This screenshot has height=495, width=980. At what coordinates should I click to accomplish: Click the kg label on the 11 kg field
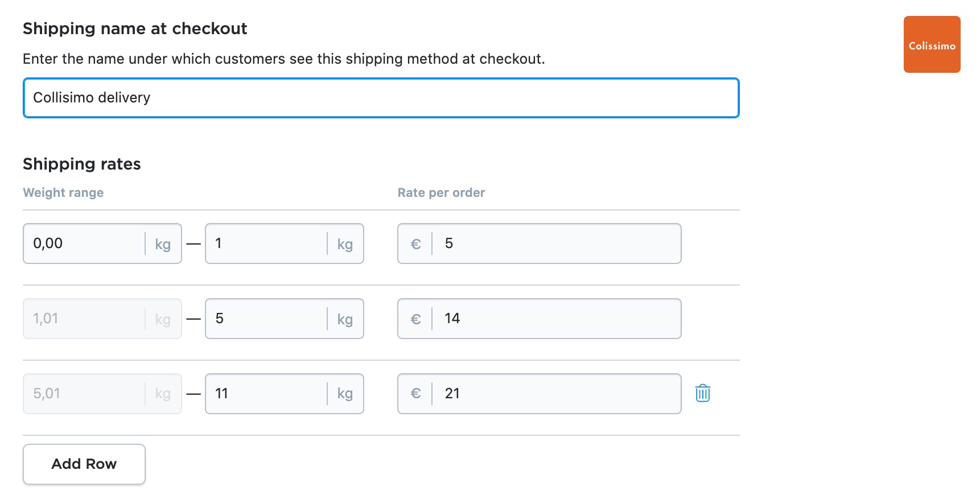(x=345, y=394)
